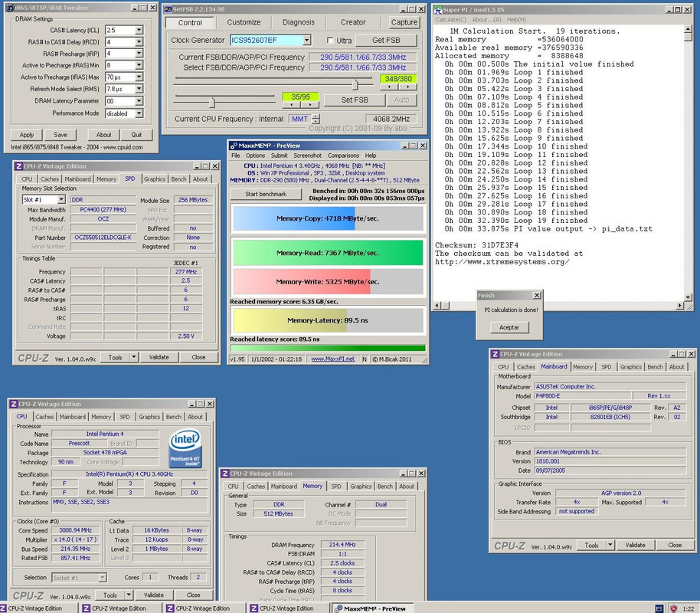
Task: Open the Slot #1 memory slot dropdown
Action: coord(61,200)
